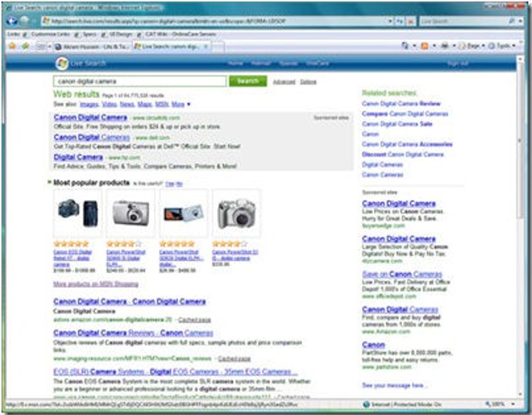Screen dimensions: 532x415
Task: Click the silver PowerShot camera thumbnail
Action: pyautogui.click(x=130, y=213)
